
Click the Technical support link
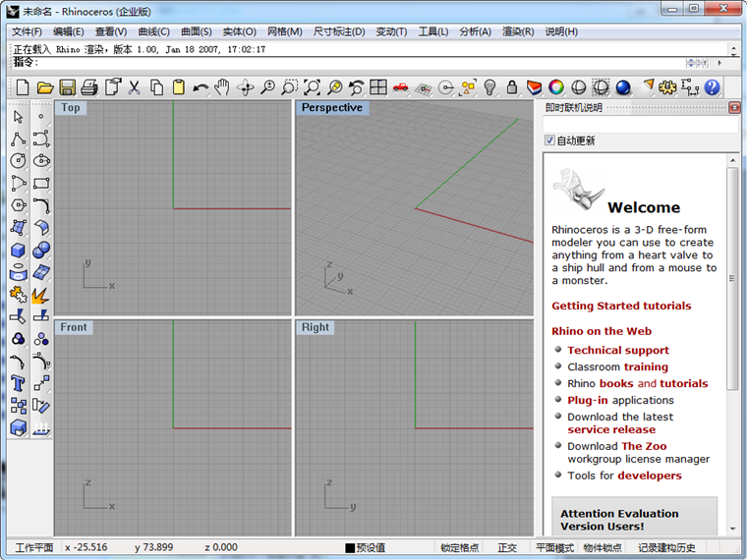617,350
